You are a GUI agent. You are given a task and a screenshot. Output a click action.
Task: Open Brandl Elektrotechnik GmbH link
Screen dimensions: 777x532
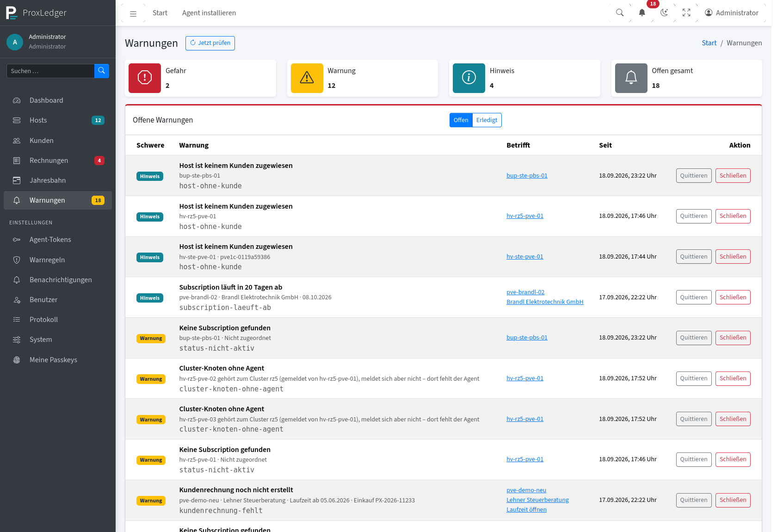coord(545,302)
